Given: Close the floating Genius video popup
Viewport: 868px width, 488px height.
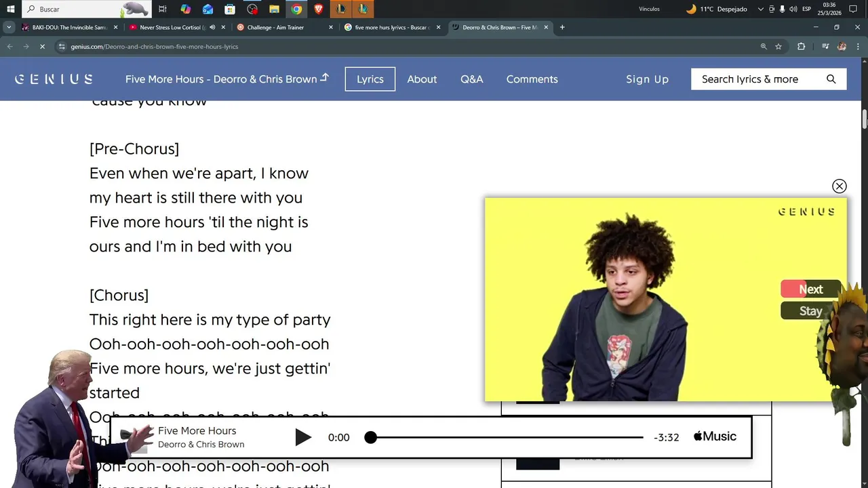Looking at the screenshot, I should [839, 186].
